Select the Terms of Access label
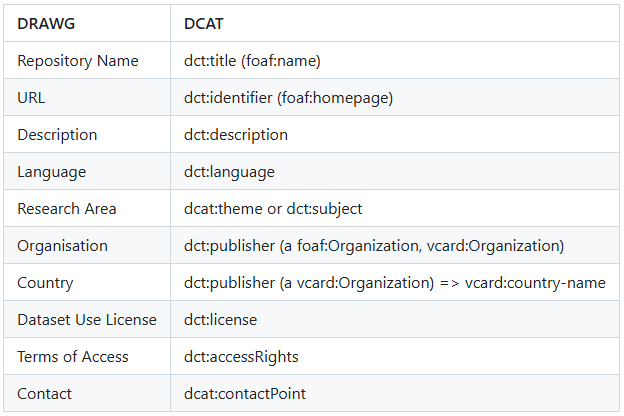The image size is (624, 416). pos(72,357)
